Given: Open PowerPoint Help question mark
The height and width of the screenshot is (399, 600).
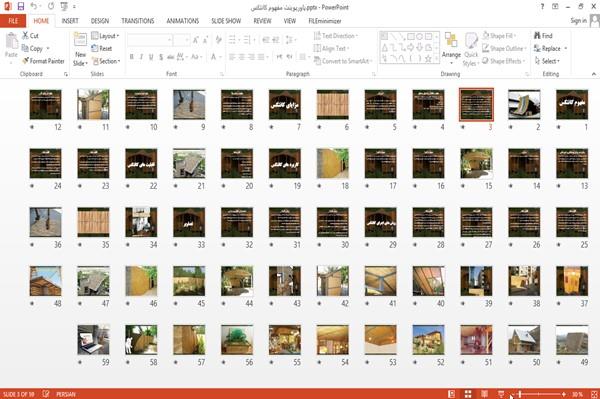Looking at the screenshot, I should coord(542,7).
